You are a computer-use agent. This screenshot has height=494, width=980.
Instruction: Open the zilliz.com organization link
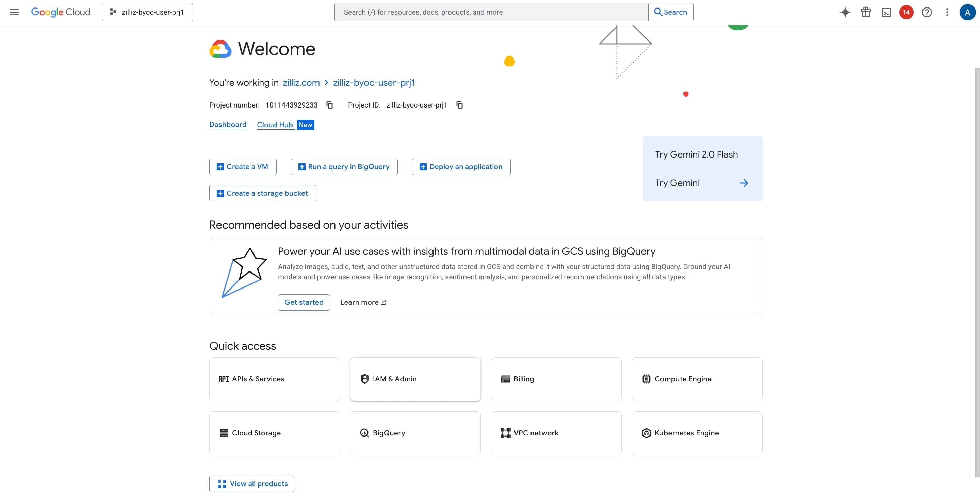pyautogui.click(x=301, y=83)
